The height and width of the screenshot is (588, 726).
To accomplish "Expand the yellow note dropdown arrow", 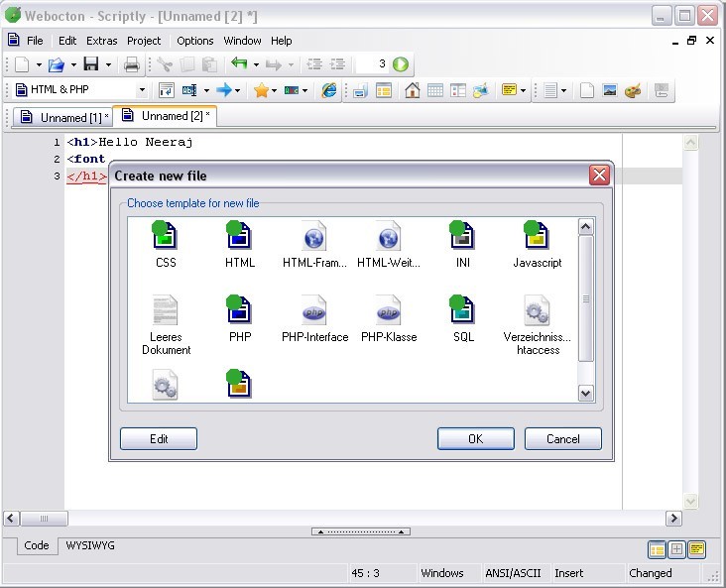I will 524,91.
